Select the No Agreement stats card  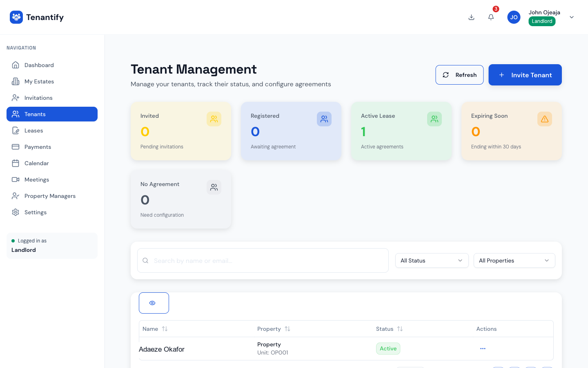[x=181, y=199]
